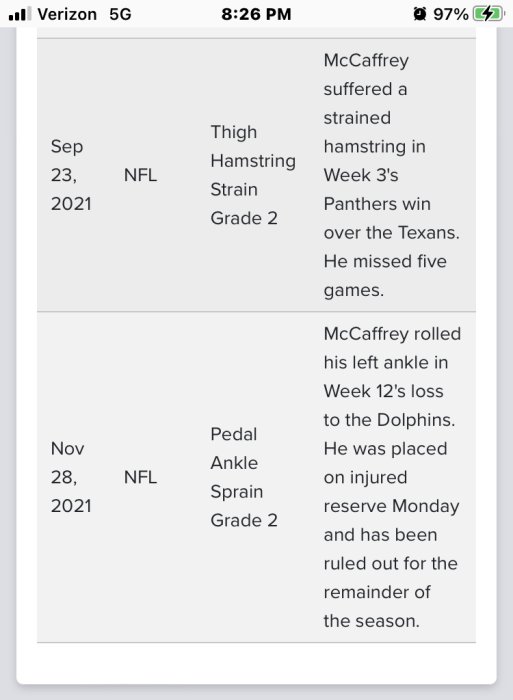The image size is (513, 700).
Task: Tap the cellular signal bars icon
Action: 20,14
